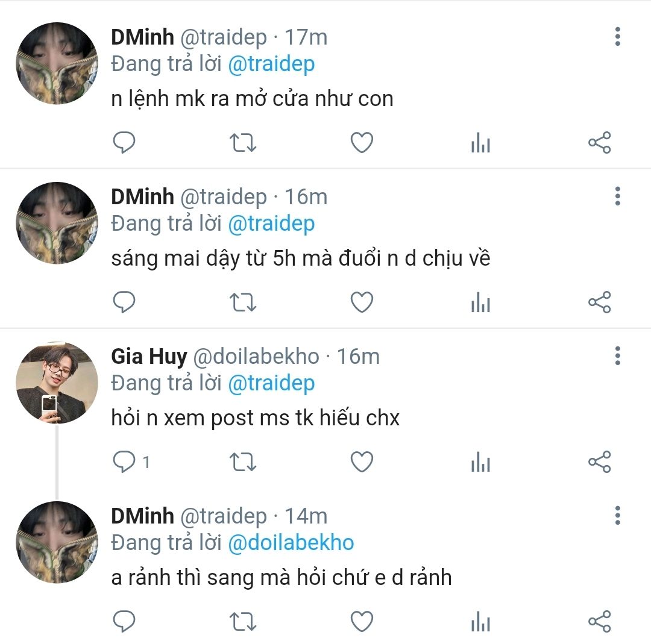Open more options on Gia Huy's tweet
The width and height of the screenshot is (651, 644).
(617, 356)
